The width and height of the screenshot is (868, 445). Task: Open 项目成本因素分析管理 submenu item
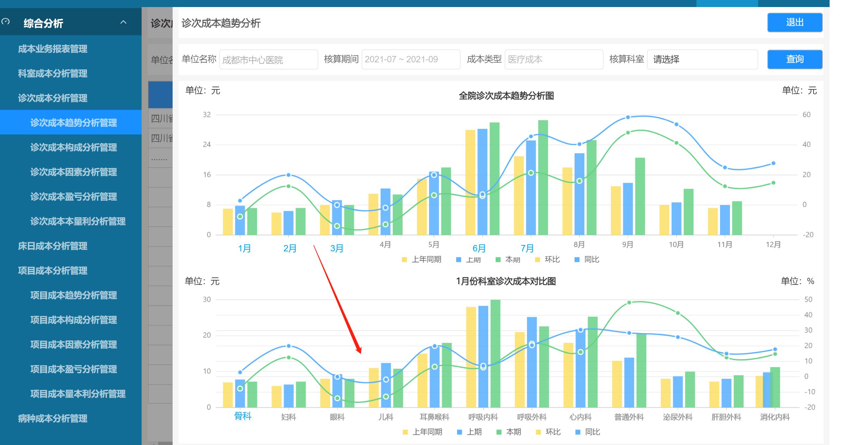point(74,344)
